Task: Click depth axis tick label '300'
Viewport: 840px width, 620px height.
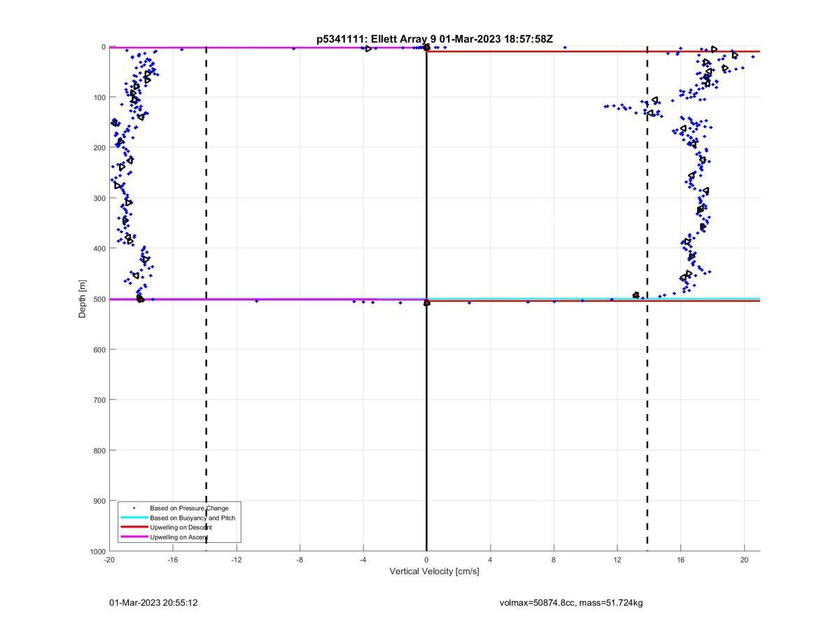Action: [x=99, y=198]
